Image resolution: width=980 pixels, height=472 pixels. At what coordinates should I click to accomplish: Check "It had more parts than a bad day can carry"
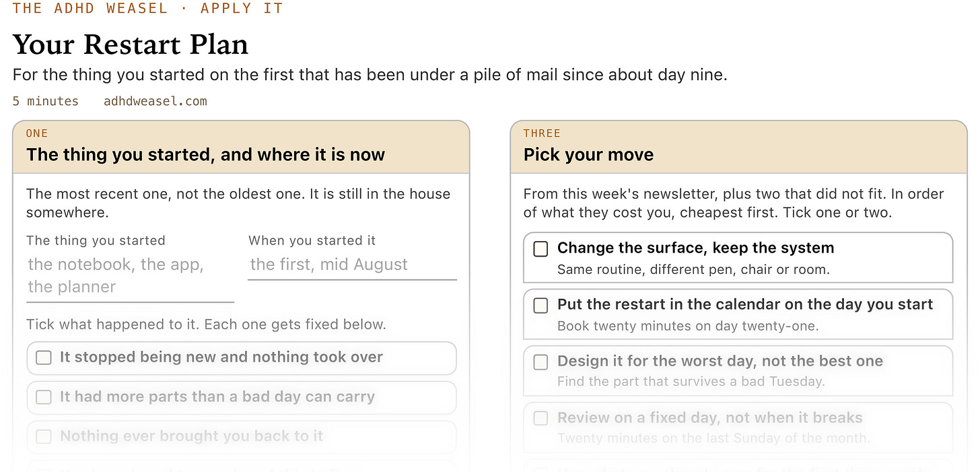point(44,397)
